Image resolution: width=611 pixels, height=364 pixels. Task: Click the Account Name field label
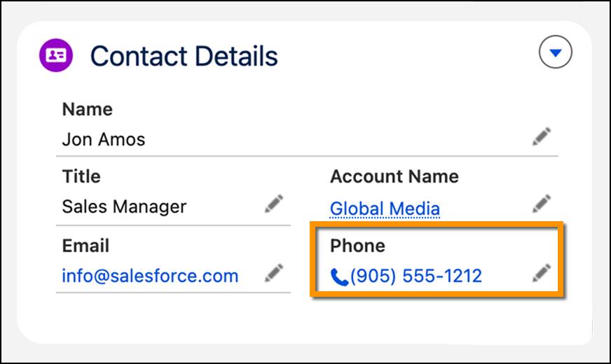pos(394,176)
